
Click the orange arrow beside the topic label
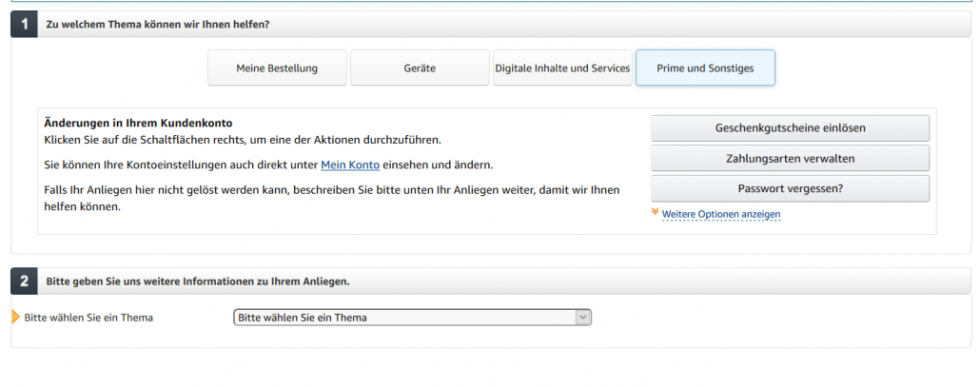15,317
